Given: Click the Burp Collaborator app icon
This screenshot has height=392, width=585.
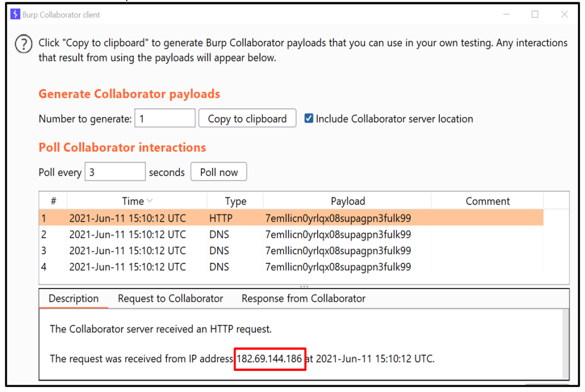Looking at the screenshot, I should (15, 14).
